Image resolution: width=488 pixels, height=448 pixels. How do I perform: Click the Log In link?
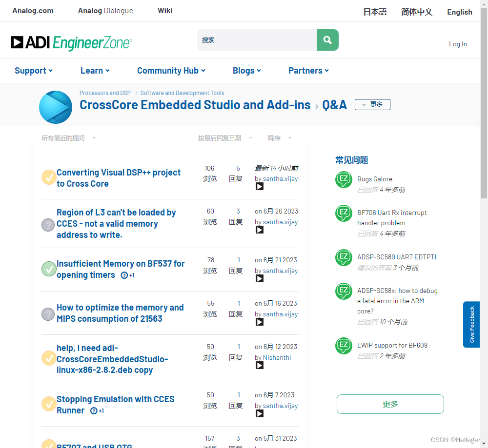point(458,44)
